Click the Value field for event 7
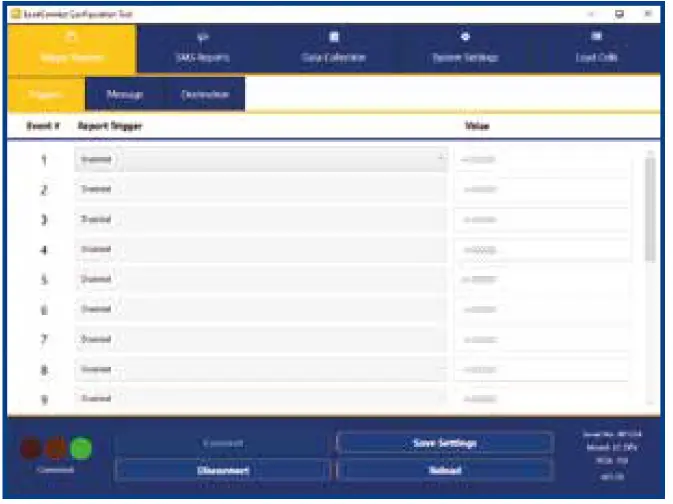 point(543,339)
